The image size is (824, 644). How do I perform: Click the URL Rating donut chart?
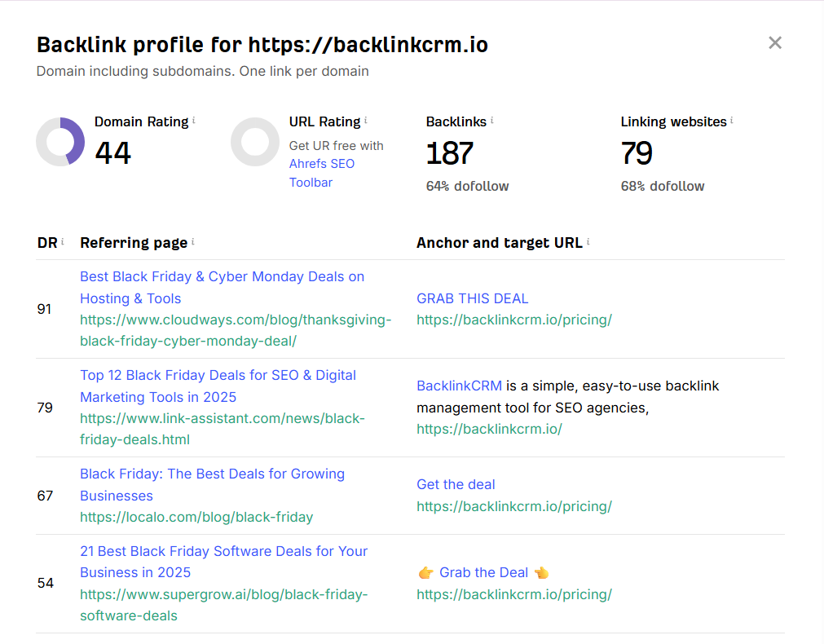(x=255, y=142)
